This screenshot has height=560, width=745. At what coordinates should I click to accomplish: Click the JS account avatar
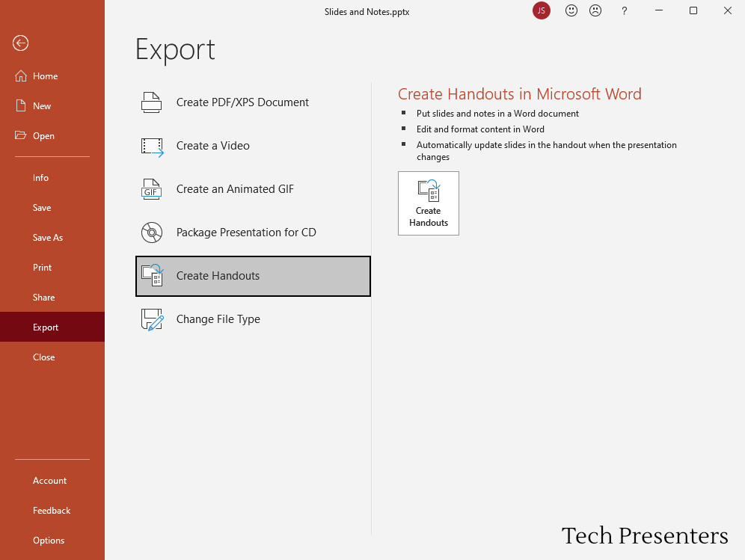click(541, 10)
